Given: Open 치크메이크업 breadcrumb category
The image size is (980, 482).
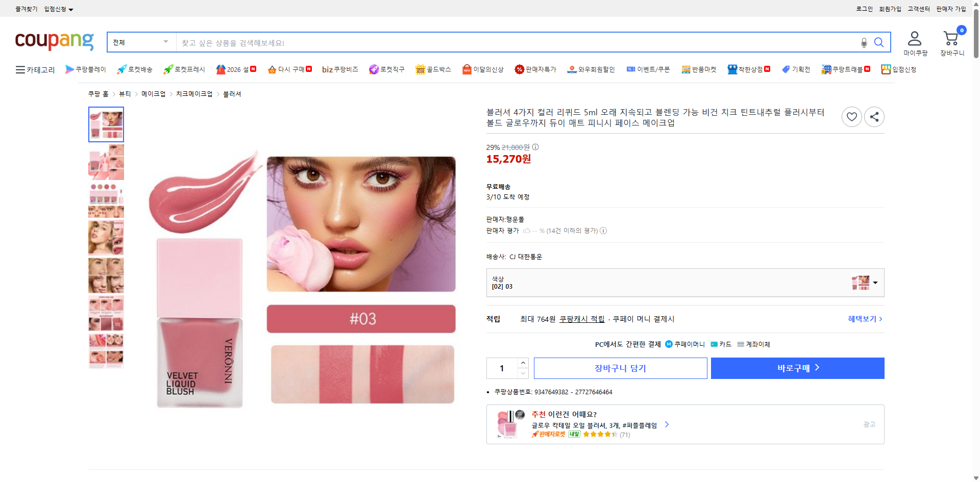Looking at the screenshot, I should coord(194,94).
